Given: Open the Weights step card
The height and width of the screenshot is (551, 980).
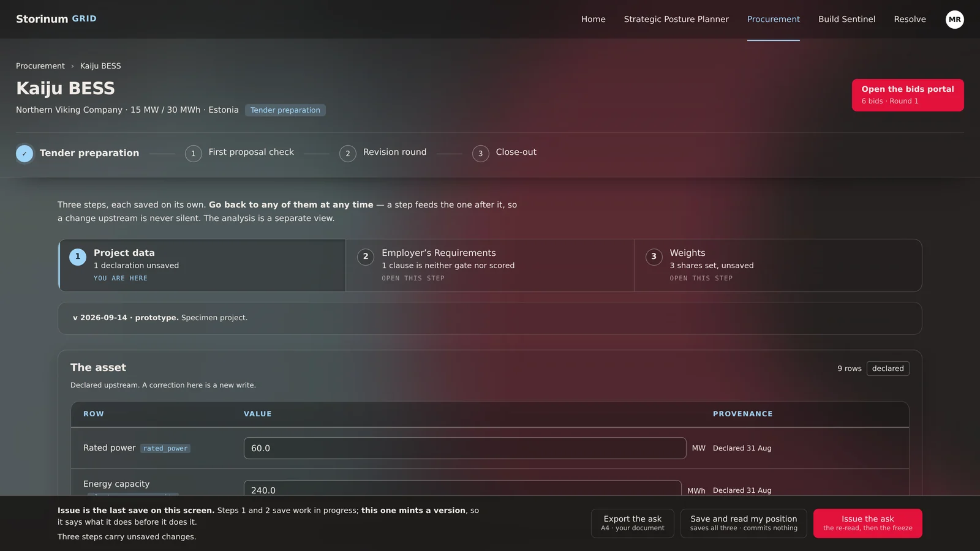Looking at the screenshot, I should [x=778, y=265].
